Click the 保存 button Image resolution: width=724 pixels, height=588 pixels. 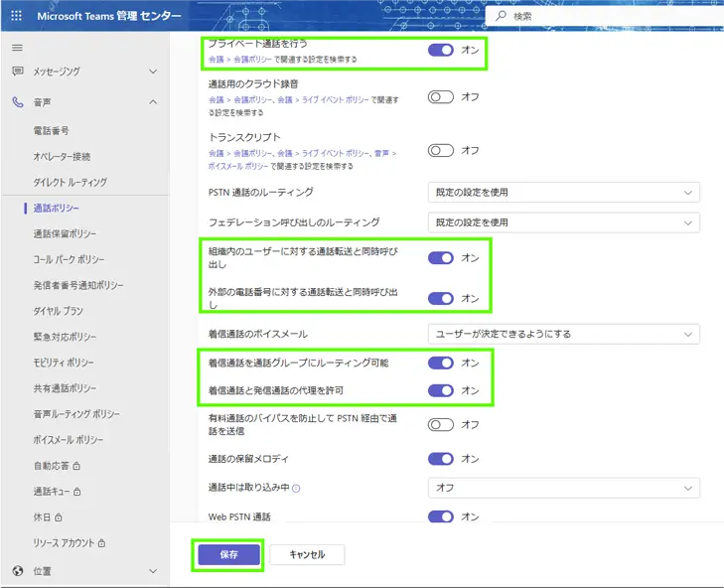click(x=229, y=555)
